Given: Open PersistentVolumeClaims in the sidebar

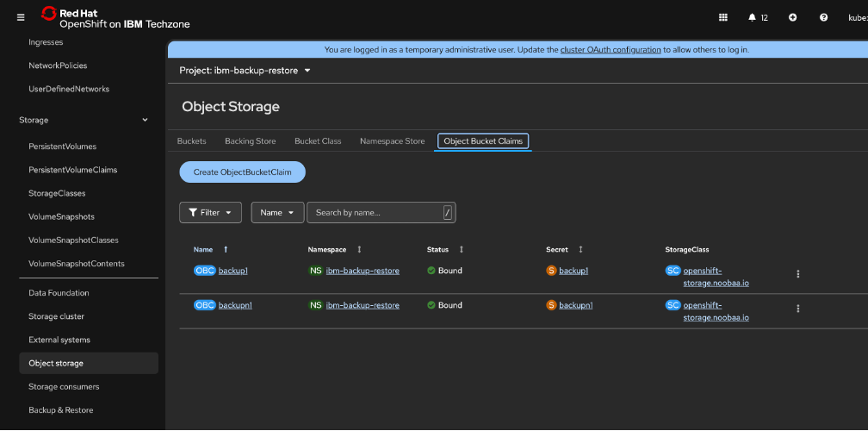Looking at the screenshot, I should tap(72, 170).
